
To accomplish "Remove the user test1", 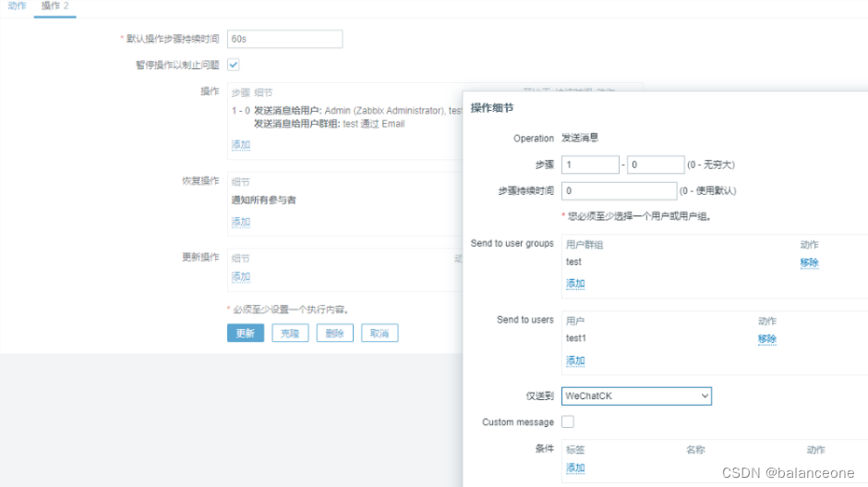I will 766,339.
